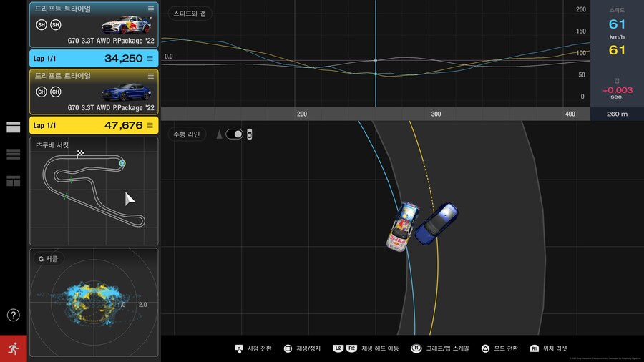Select the split-panel layout icon in sidebar
The width and height of the screenshot is (644, 362).
pos(13,181)
